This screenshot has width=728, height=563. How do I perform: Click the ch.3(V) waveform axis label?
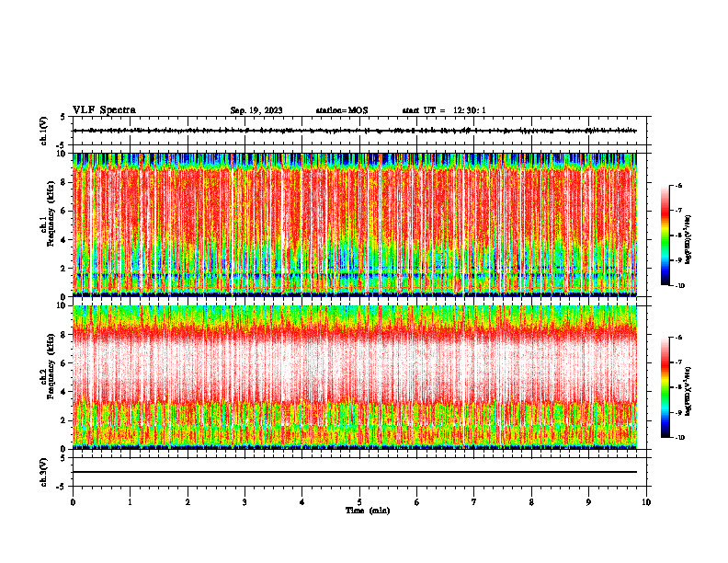pos(43,472)
